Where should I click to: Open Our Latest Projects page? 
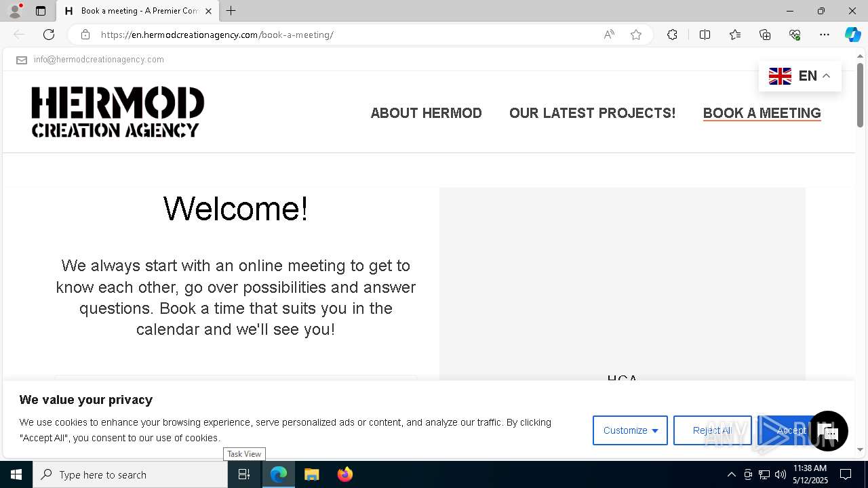(592, 113)
